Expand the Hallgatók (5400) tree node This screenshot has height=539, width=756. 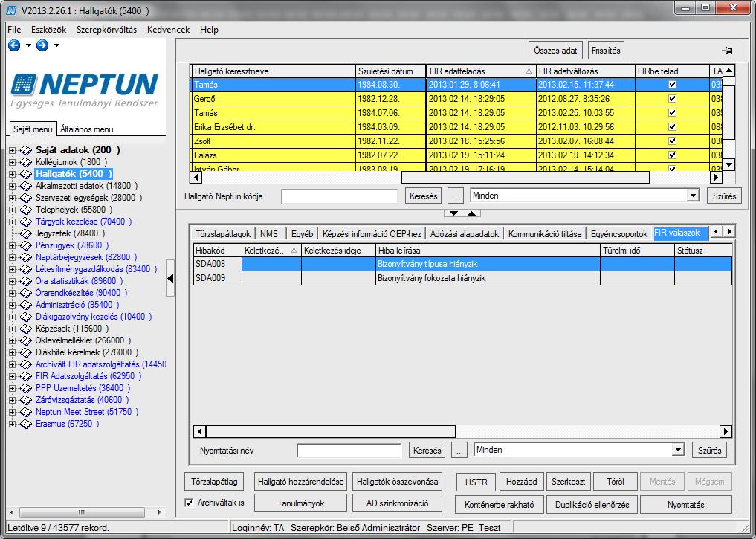point(12,174)
